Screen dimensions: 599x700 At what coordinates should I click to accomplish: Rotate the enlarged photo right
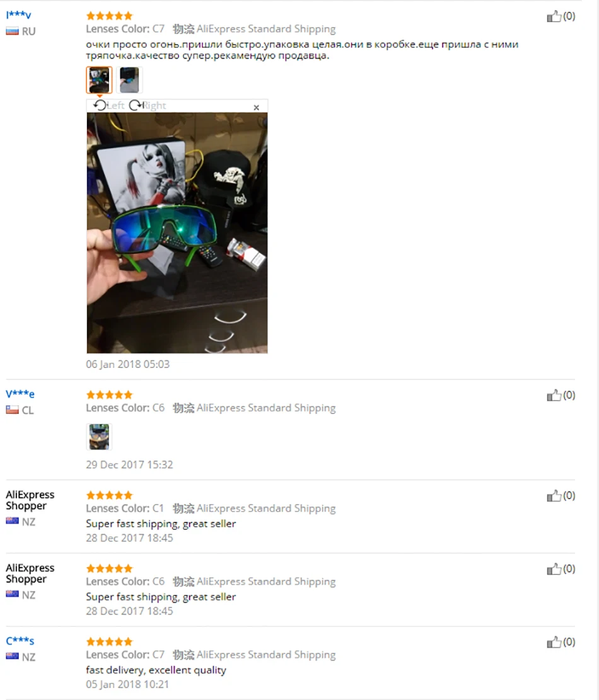148,105
